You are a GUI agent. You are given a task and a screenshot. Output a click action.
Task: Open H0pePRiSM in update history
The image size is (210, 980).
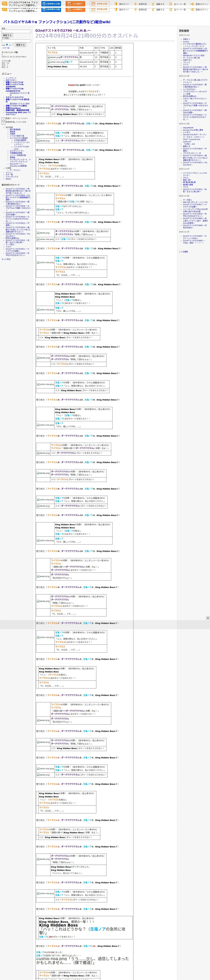[188, 128]
